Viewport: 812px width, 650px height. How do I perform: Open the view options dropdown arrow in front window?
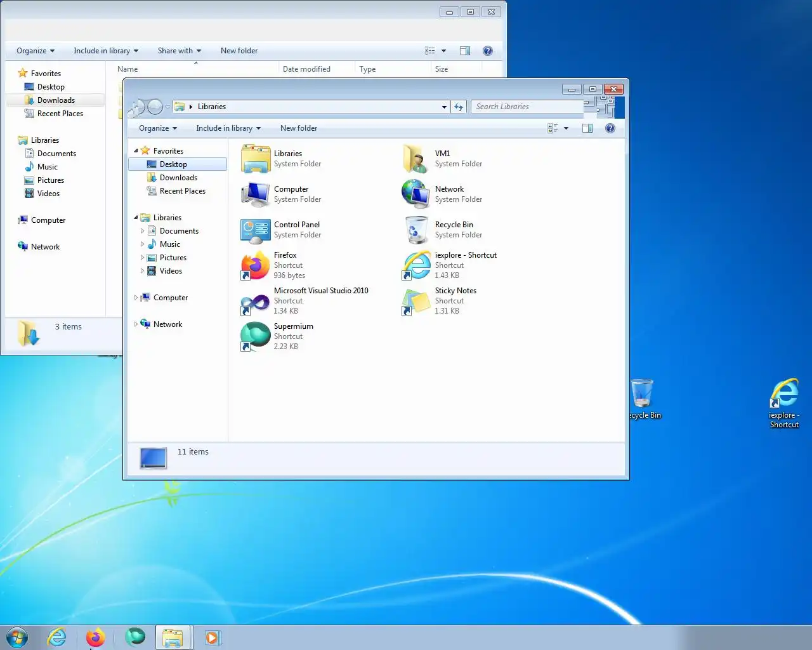coord(566,128)
